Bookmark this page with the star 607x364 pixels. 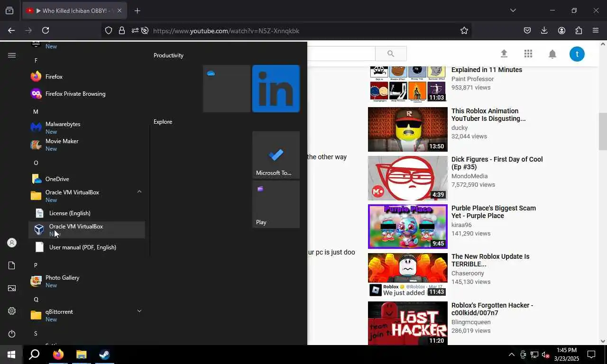click(464, 30)
